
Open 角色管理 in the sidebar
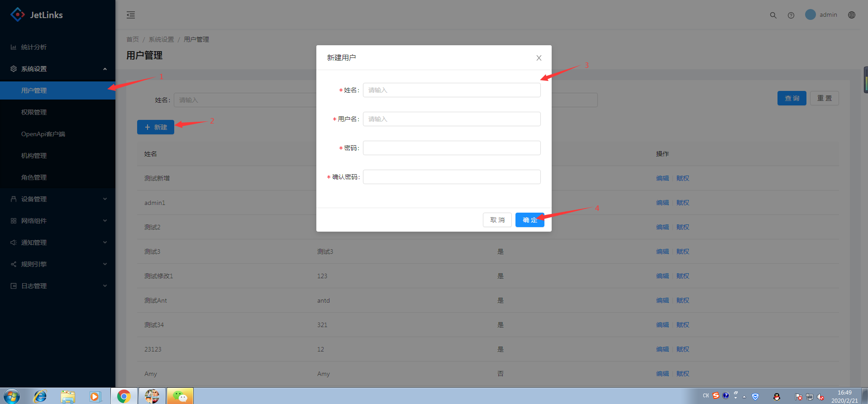pyautogui.click(x=34, y=177)
